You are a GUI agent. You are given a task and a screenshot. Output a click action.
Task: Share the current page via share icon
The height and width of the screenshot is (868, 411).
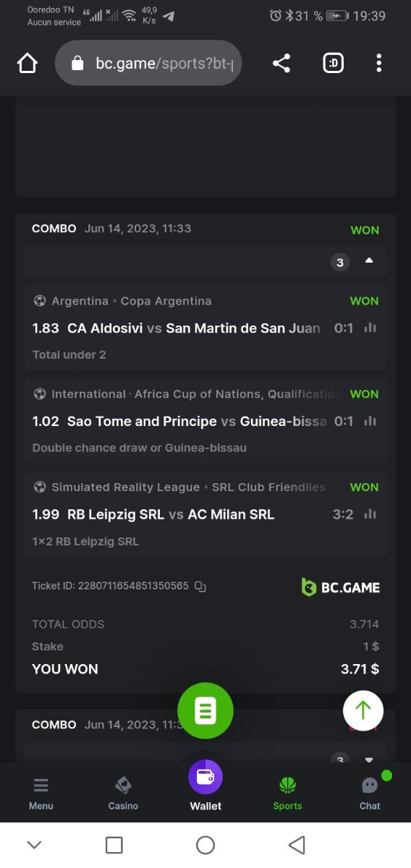[x=281, y=64]
